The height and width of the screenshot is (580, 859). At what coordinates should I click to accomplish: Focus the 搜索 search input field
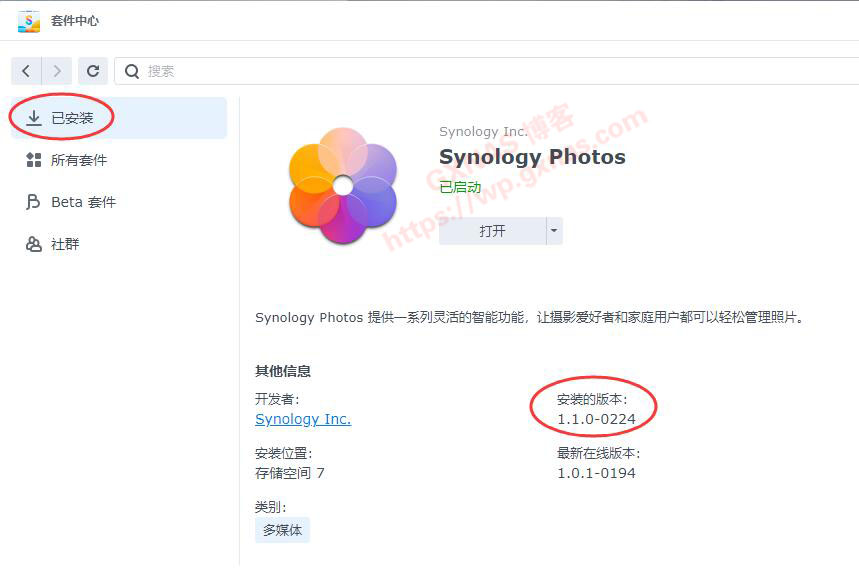point(480,71)
